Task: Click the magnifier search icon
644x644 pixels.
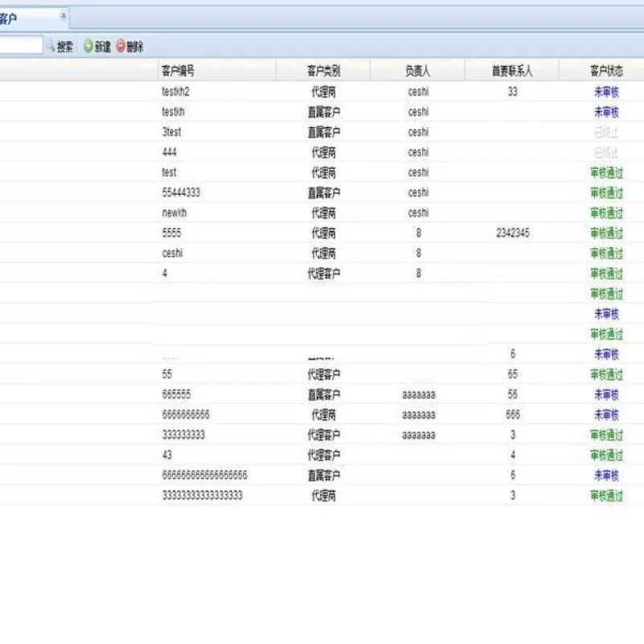Action: [51, 46]
